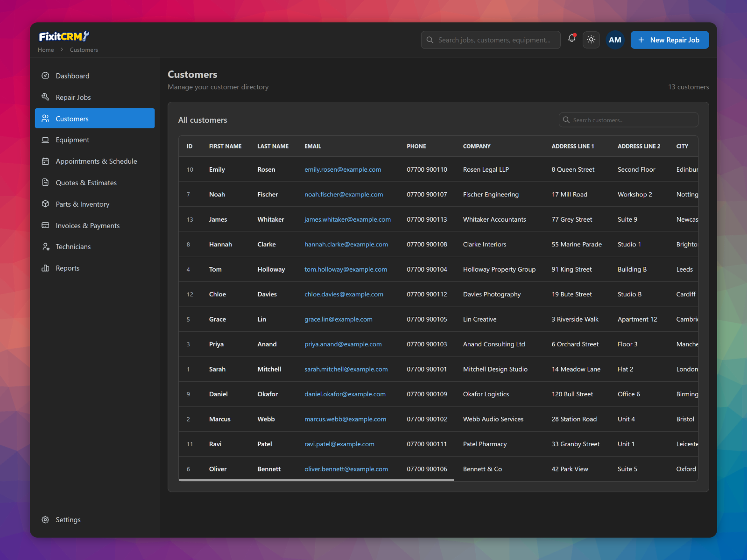
Task: Sort by LAST NAME column header
Action: click(273, 147)
